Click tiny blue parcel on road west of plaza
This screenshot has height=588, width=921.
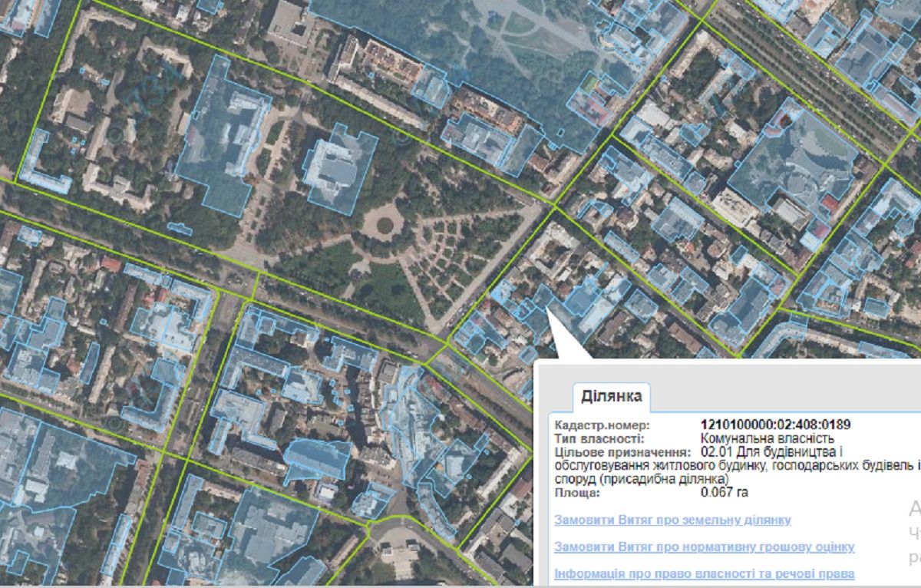178,228
